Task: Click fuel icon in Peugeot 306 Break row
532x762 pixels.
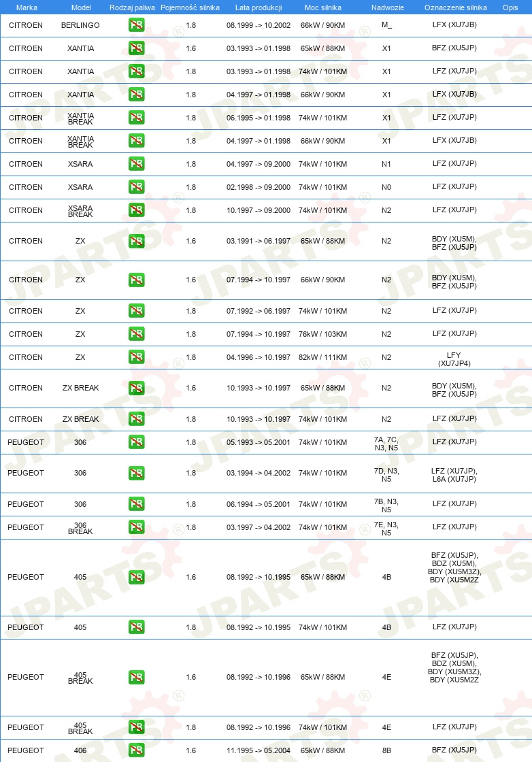Action: point(137,527)
